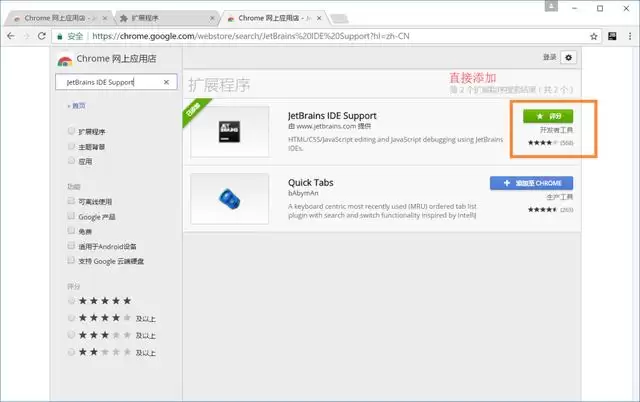Check the Google Drive support checkbox
Screen dimensions: 640x402
click(71, 260)
